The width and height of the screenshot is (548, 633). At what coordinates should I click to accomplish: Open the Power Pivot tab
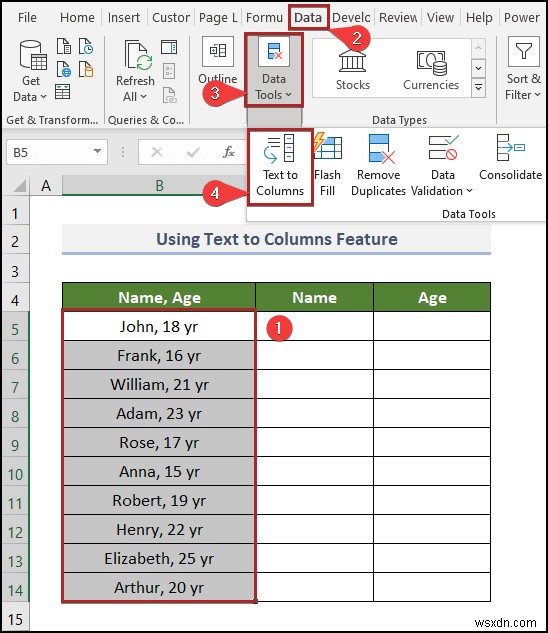coord(521,17)
